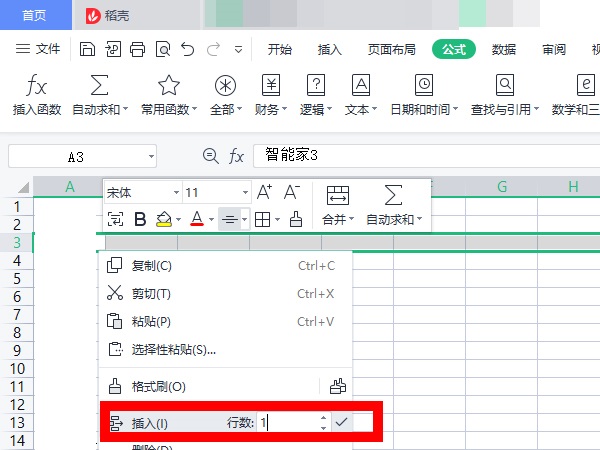600x450 pixels.
Task: Click the save icon in quick toolbar
Action: click(x=87, y=49)
